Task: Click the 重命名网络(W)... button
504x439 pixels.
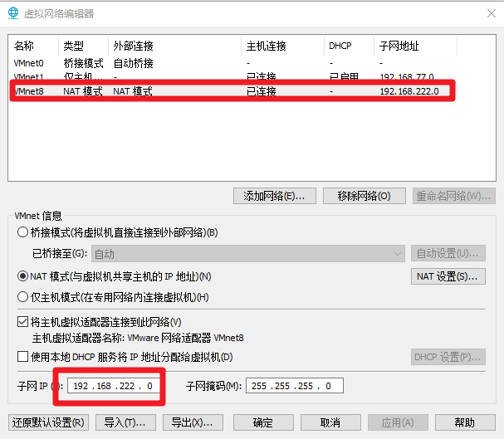Action: click(x=454, y=196)
